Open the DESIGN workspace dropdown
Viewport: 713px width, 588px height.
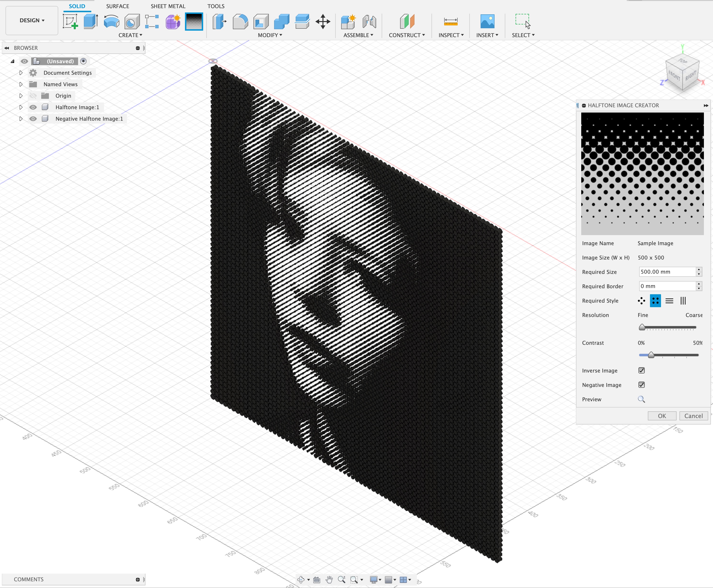[x=32, y=20]
